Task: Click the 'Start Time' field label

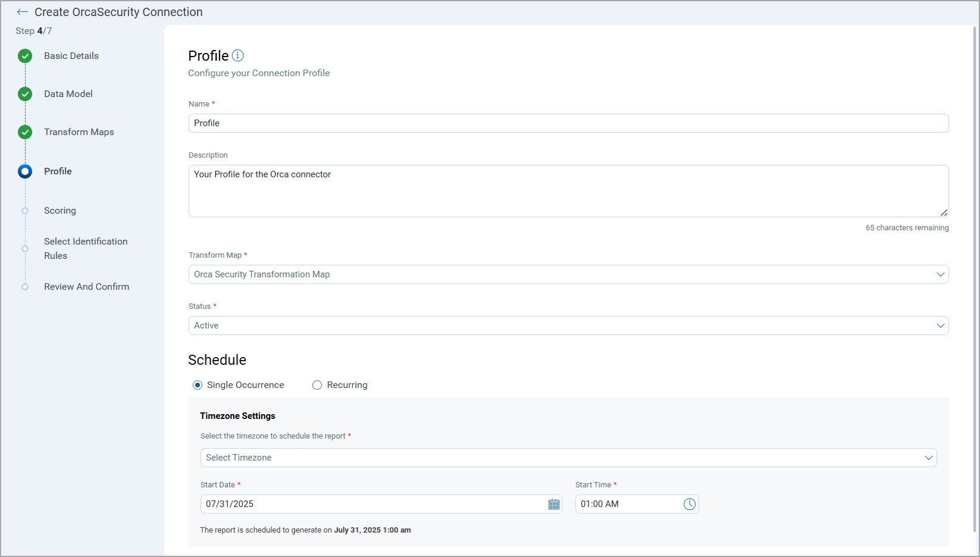Action: 593,485
